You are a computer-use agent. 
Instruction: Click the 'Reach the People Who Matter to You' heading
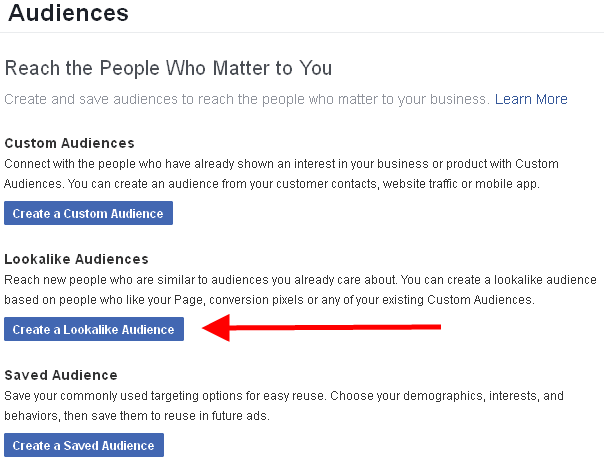coord(168,68)
